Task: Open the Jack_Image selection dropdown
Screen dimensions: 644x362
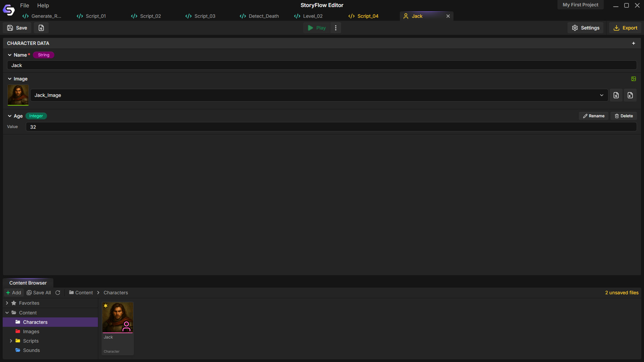Action: [x=602, y=95]
